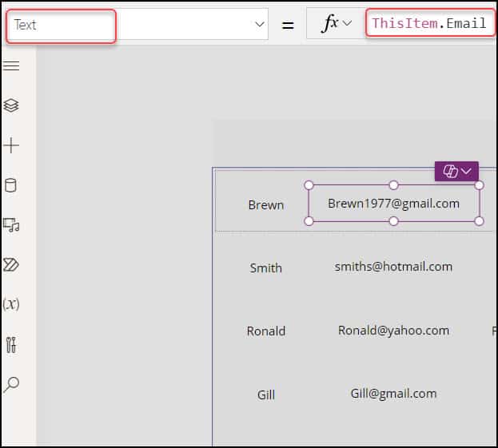Screen dimensions: 498x448
Task: Select the Ronald name label
Action: [266, 331]
